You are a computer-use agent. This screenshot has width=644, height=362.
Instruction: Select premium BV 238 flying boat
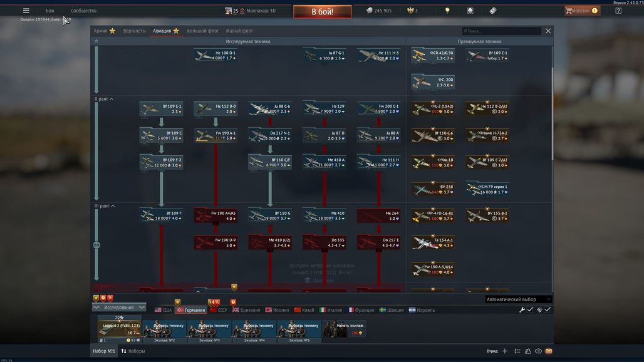(x=433, y=189)
